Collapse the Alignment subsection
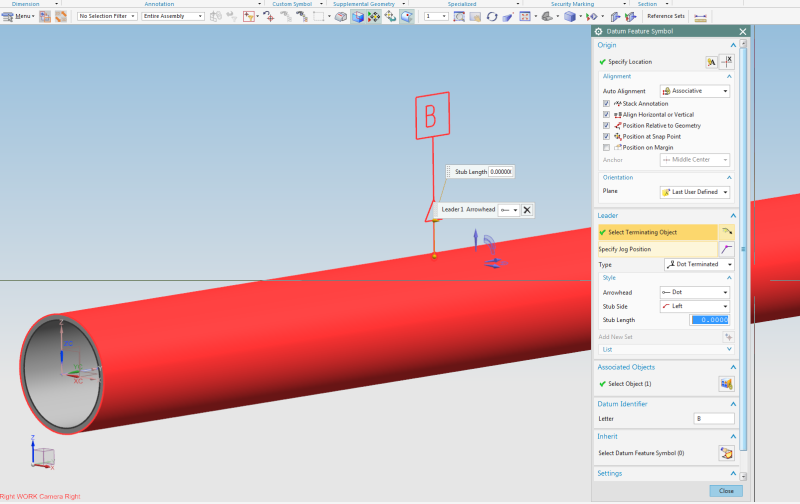Viewport: 800px width, 504px height. tap(729, 77)
